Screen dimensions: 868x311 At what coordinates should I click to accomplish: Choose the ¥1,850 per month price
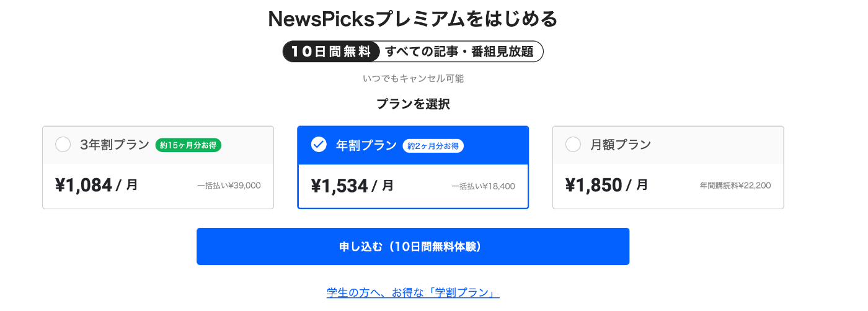pos(606,185)
